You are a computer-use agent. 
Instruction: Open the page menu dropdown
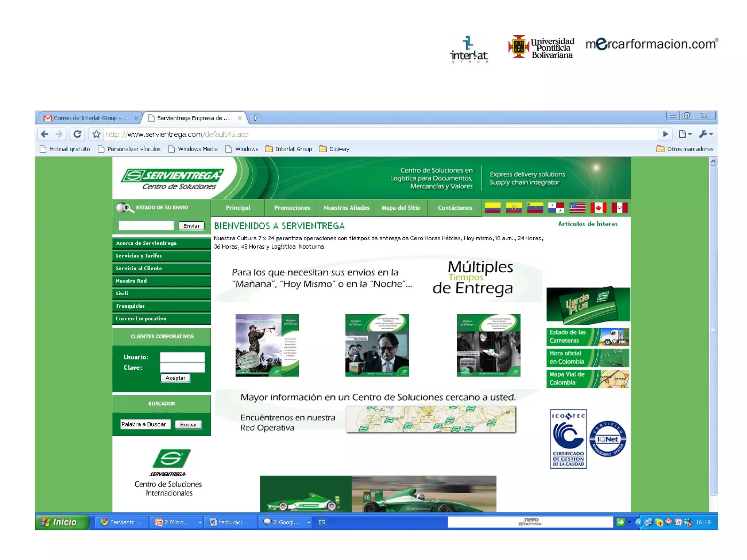[685, 134]
